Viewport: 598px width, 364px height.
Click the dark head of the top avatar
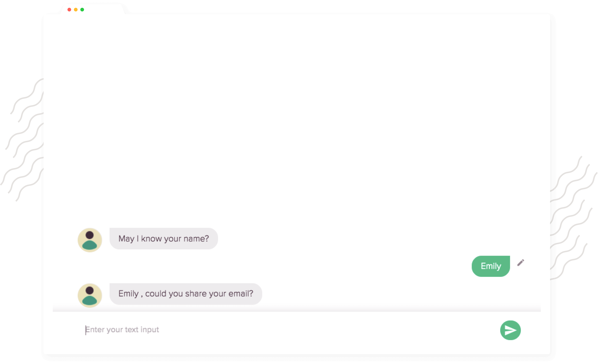[x=90, y=235]
